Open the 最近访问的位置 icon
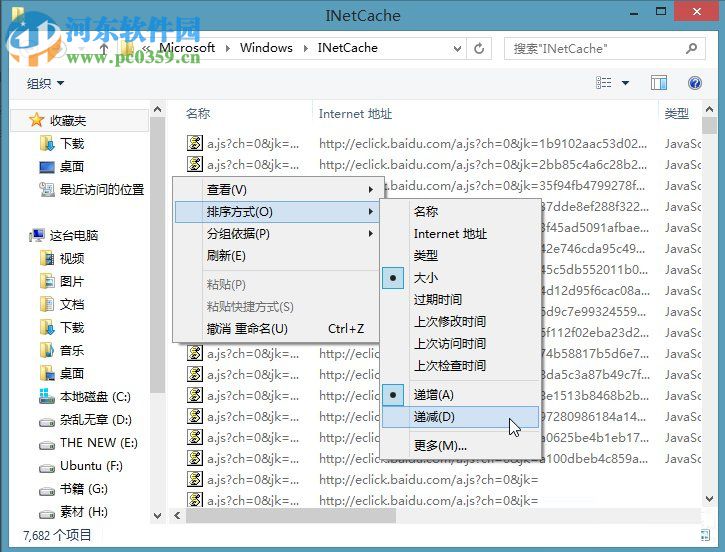 47,189
